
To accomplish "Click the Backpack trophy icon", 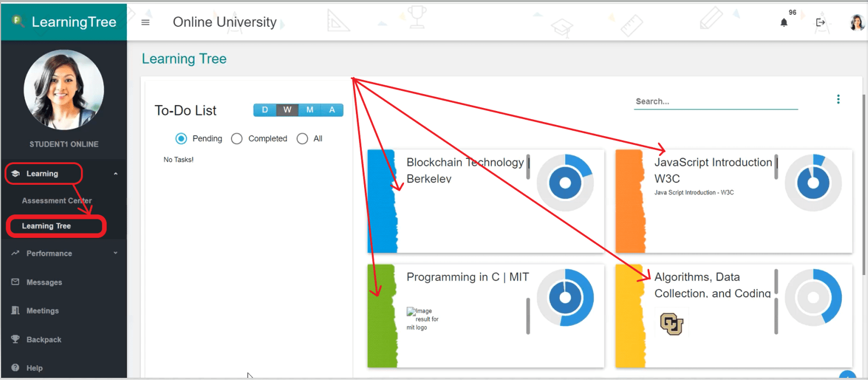I will [15, 339].
